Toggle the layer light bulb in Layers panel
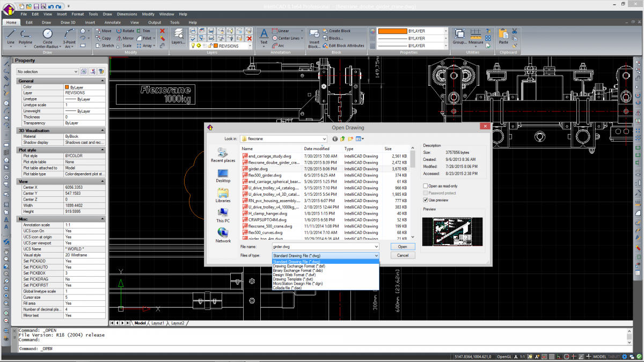This screenshot has width=644, height=362. tap(193, 45)
